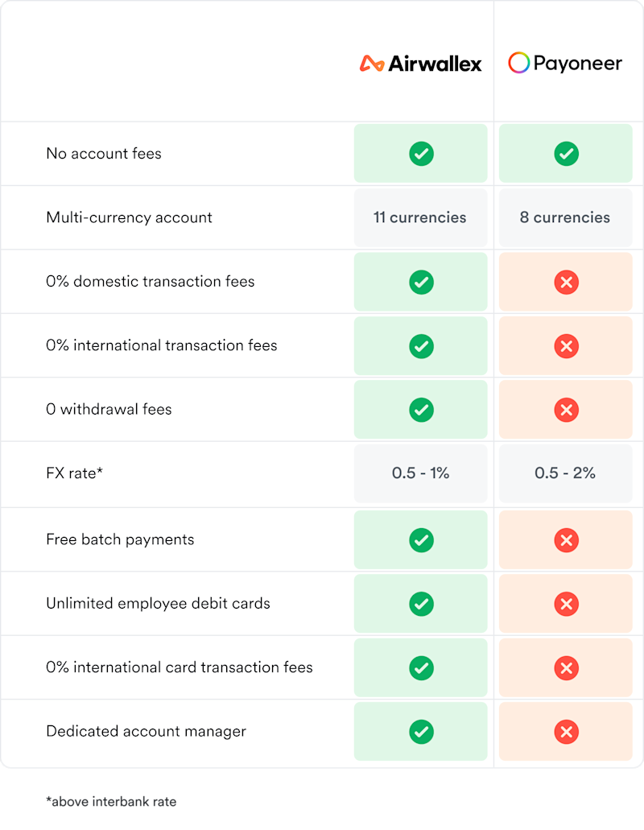Click Airwallex checkmark for international transaction fees
Screen dimensions: 644x830
[x=421, y=346]
